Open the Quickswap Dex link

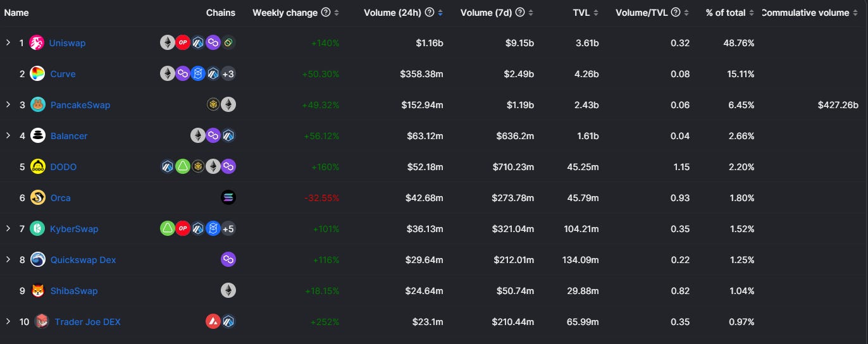(x=83, y=260)
